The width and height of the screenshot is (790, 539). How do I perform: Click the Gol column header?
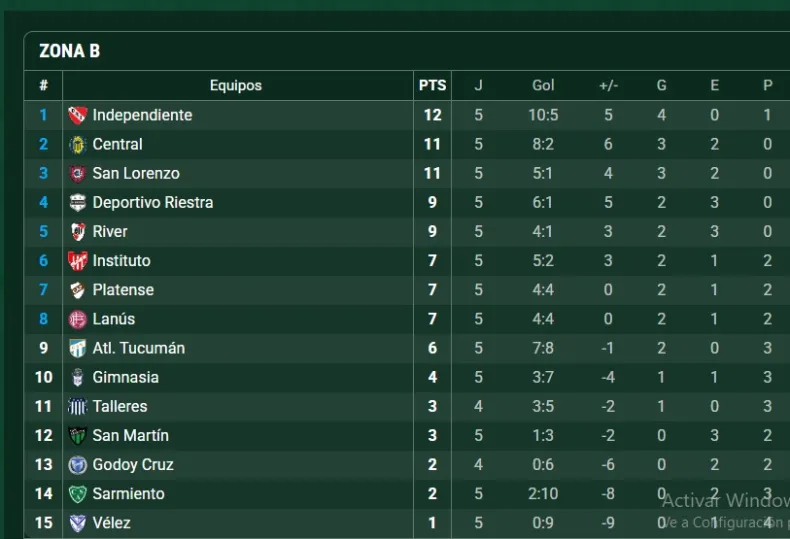click(543, 85)
